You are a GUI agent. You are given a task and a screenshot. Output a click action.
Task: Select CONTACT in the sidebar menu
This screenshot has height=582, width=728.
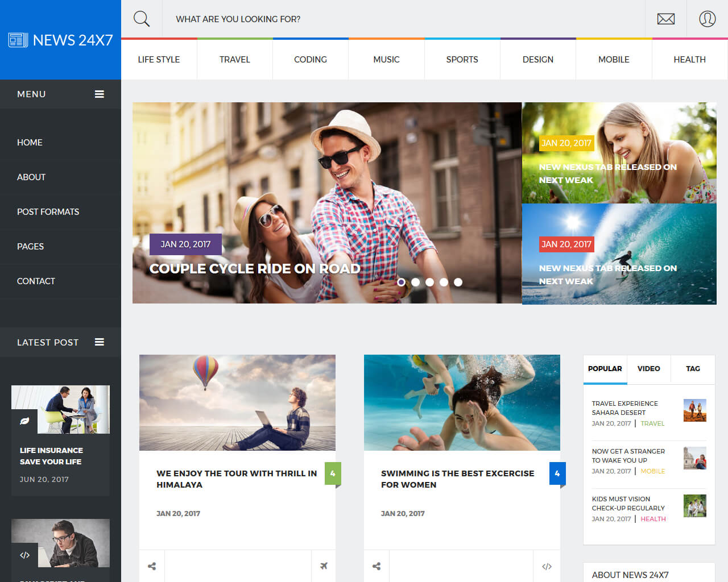point(36,281)
